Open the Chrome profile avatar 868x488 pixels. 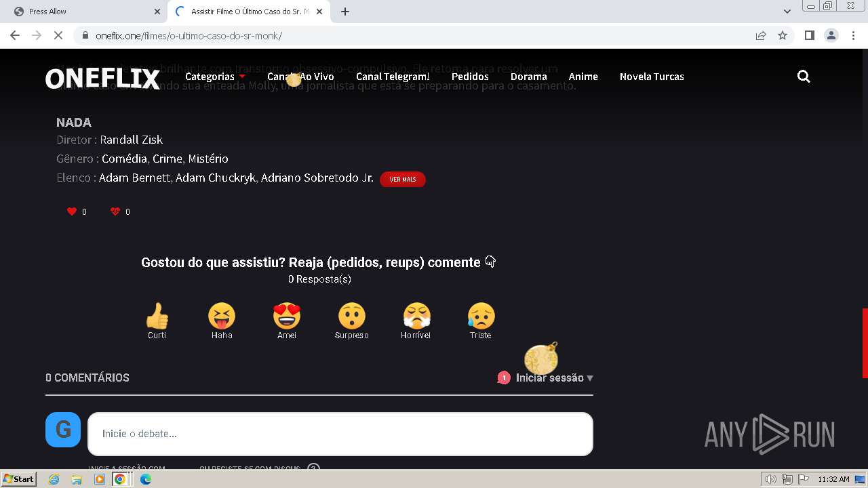831,35
